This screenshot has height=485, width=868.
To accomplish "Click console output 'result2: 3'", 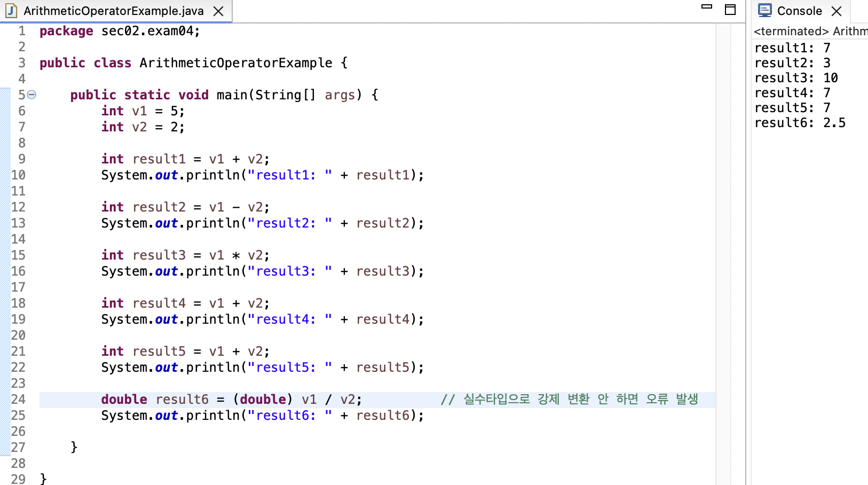I will tap(792, 63).
